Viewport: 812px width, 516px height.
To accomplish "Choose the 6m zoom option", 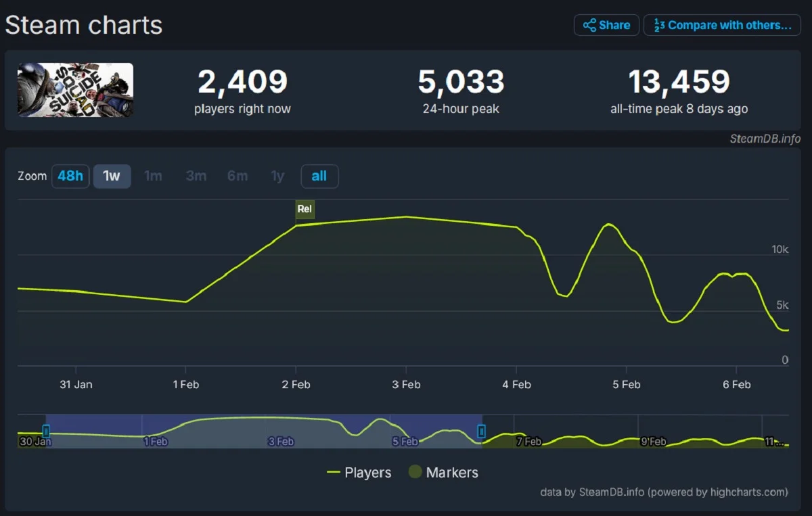I will click(x=238, y=176).
